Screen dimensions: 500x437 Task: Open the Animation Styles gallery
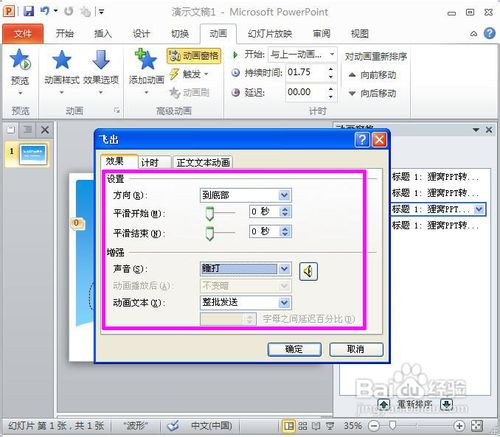tap(62, 71)
